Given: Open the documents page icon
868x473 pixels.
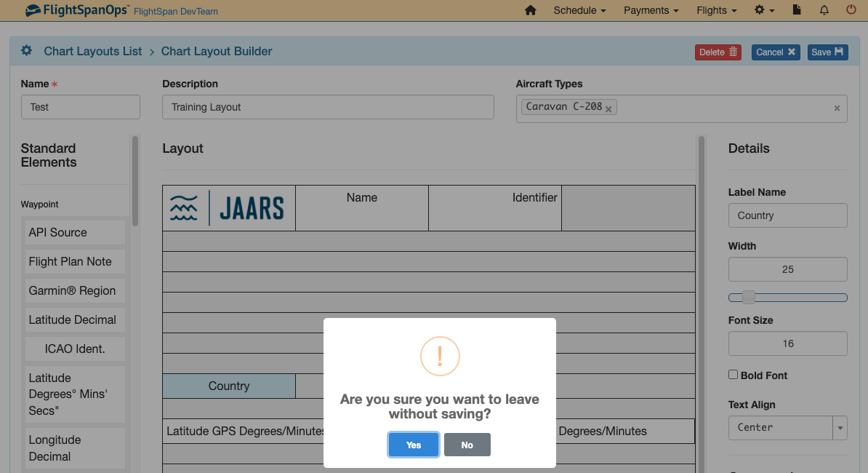Looking at the screenshot, I should point(796,10).
